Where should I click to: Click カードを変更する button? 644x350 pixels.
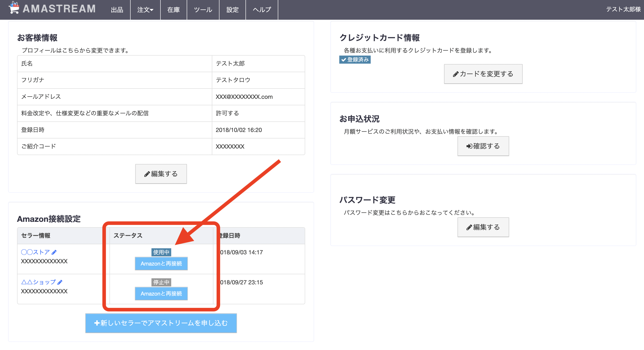483,74
